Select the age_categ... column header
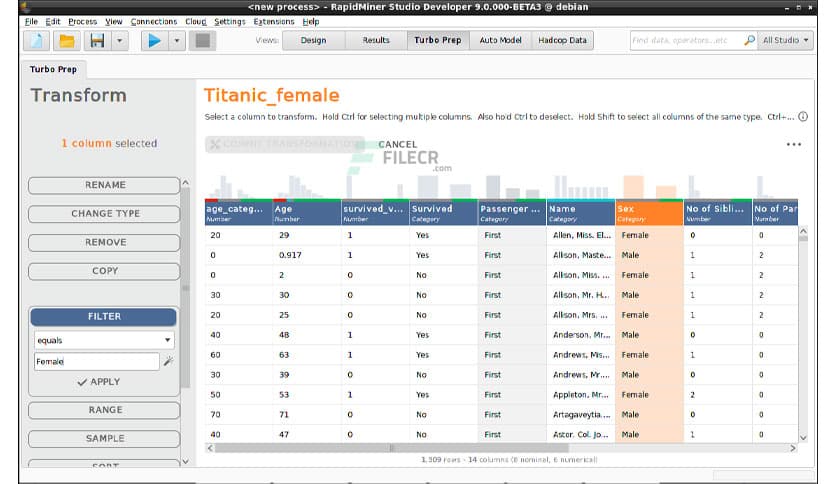836x484 pixels. pos(238,213)
